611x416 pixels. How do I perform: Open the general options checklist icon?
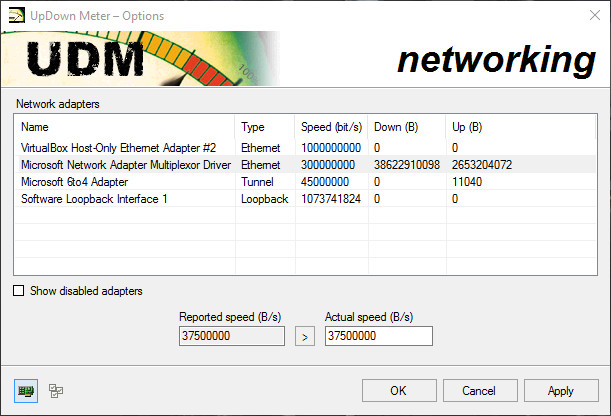coord(56,391)
